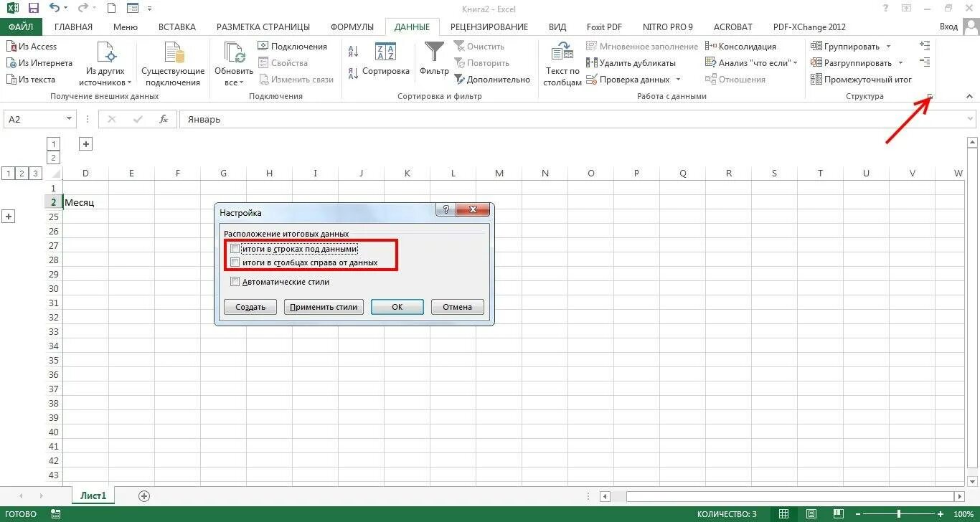Image resolution: width=980 pixels, height=522 pixels.
Task: Click the help icon in Настройка dialog
Action: pyautogui.click(x=446, y=209)
